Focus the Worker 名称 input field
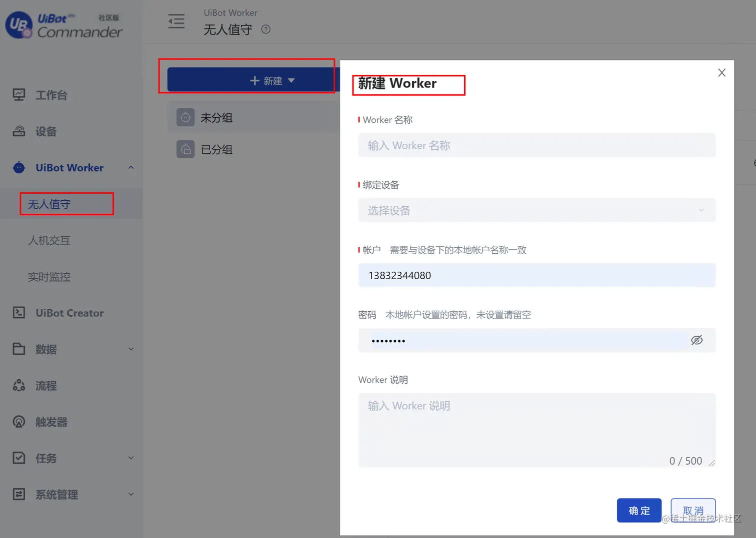Viewport: 756px width, 538px height. tap(537, 145)
